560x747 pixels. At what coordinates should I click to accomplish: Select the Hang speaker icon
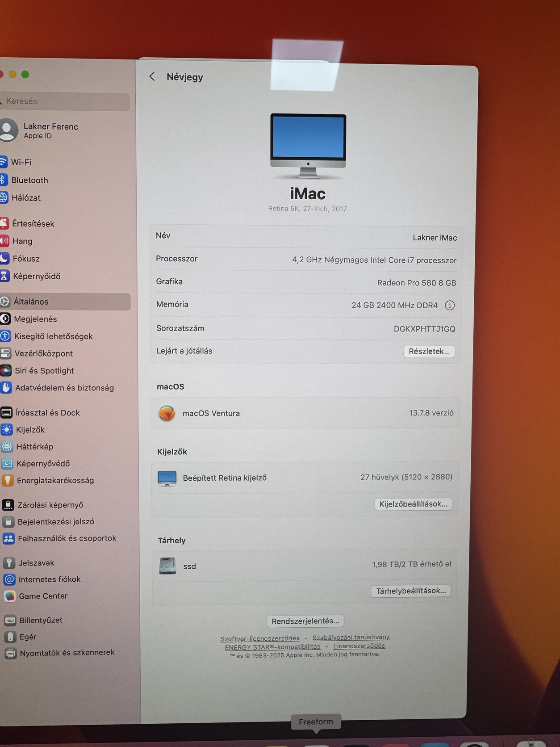(4, 241)
